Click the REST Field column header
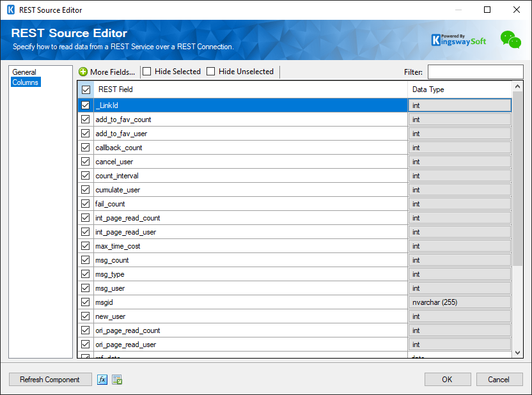The width and height of the screenshot is (532, 395). (x=251, y=89)
